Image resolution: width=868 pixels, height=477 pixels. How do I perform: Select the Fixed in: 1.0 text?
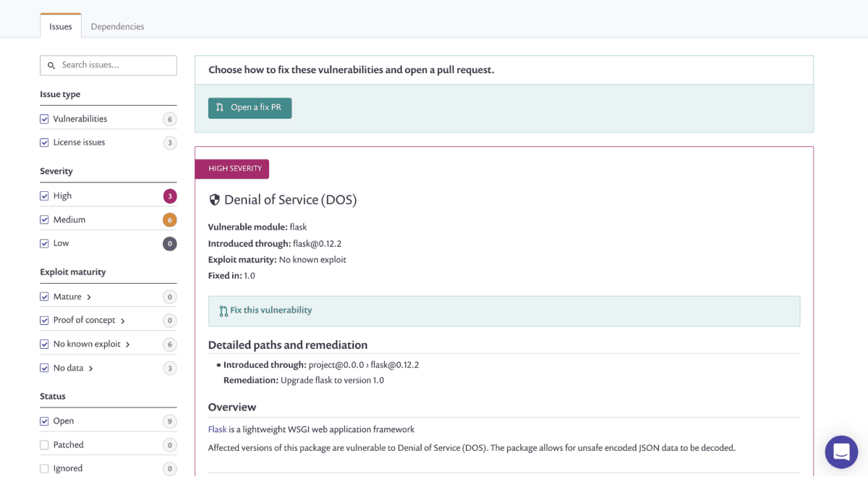(231, 276)
